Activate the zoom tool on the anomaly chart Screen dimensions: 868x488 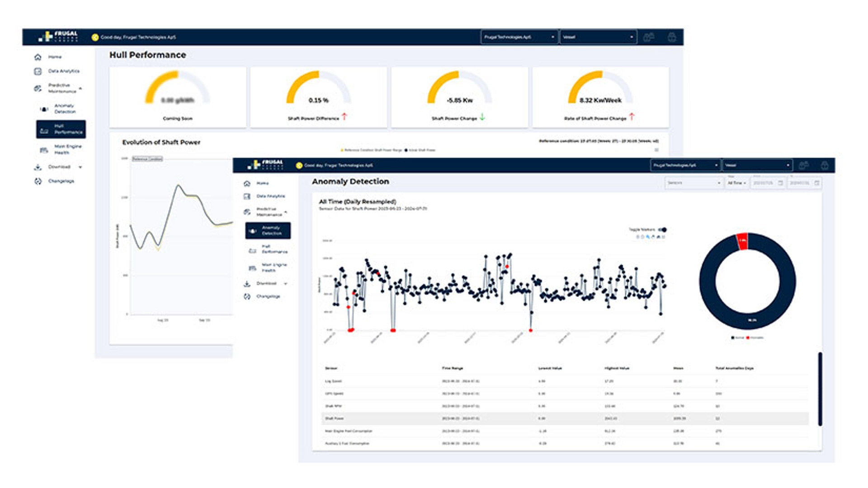pos(648,237)
